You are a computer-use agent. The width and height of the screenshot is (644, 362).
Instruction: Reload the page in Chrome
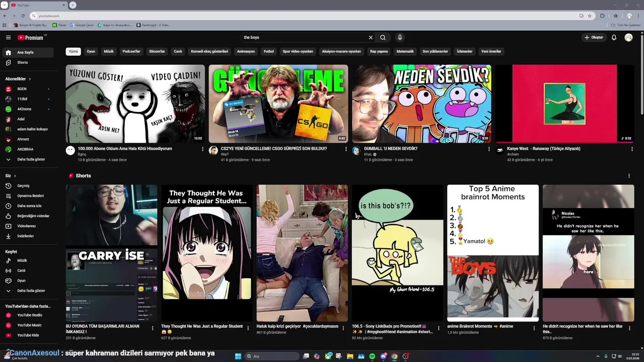(23, 16)
